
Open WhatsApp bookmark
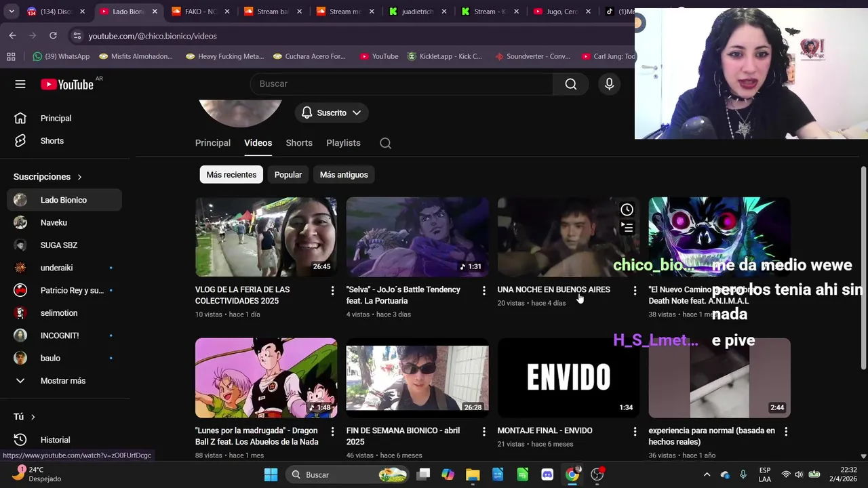point(61,56)
